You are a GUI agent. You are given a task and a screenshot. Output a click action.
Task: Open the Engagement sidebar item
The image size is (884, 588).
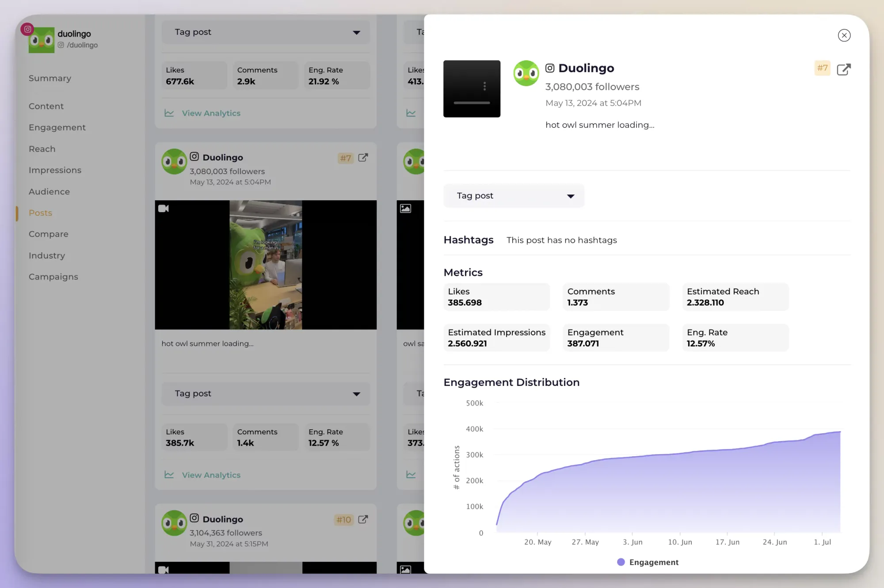point(57,127)
